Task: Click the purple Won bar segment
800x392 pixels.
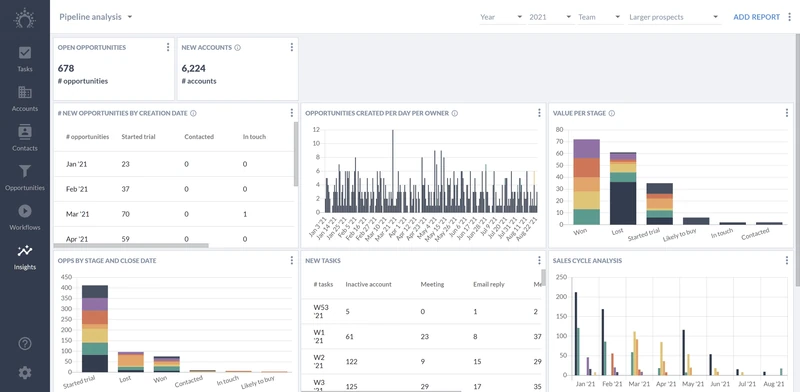Action: (586, 149)
